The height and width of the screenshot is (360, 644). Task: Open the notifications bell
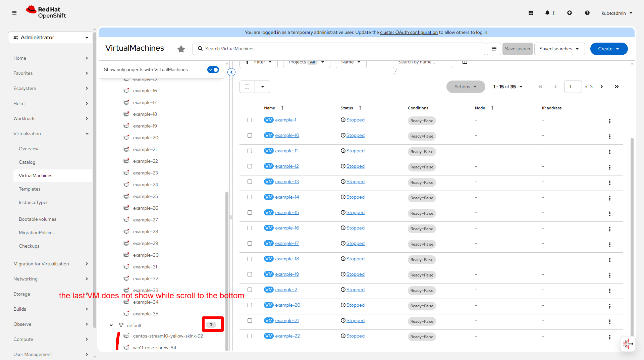point(547,13)
